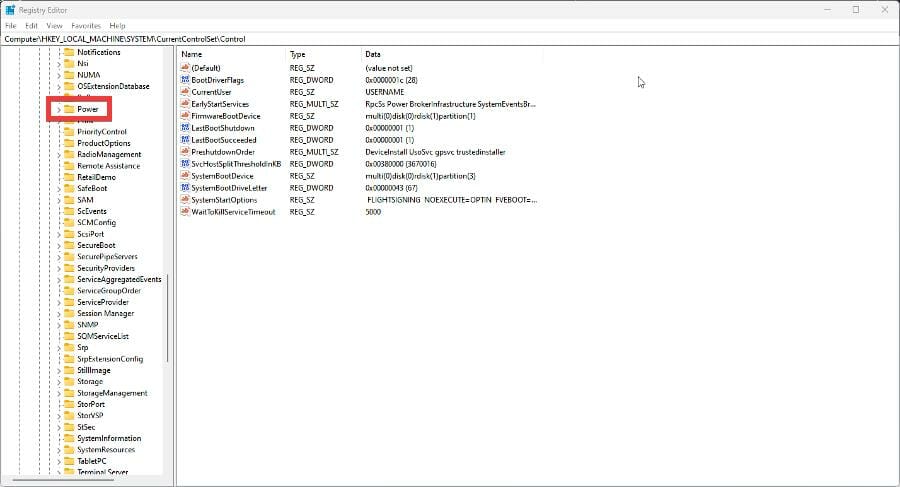Select the OSExtensionDatabase folder icon

pos(69,86)
